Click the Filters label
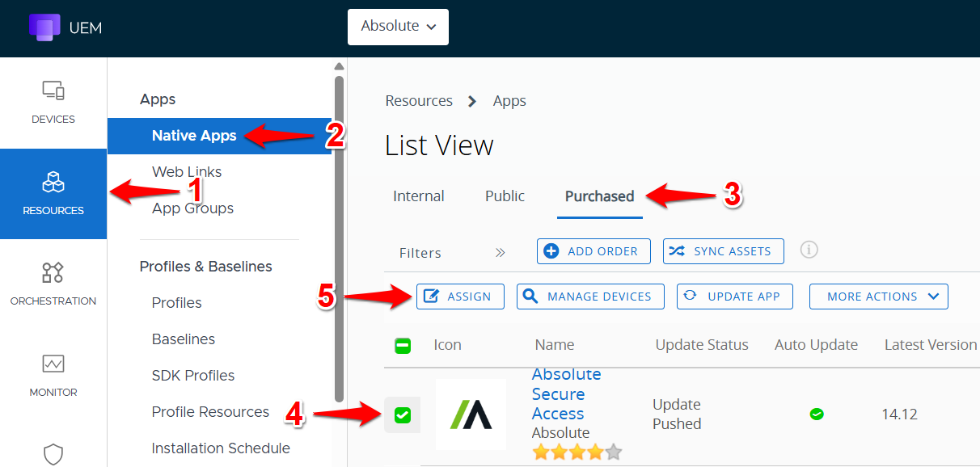 420,253
